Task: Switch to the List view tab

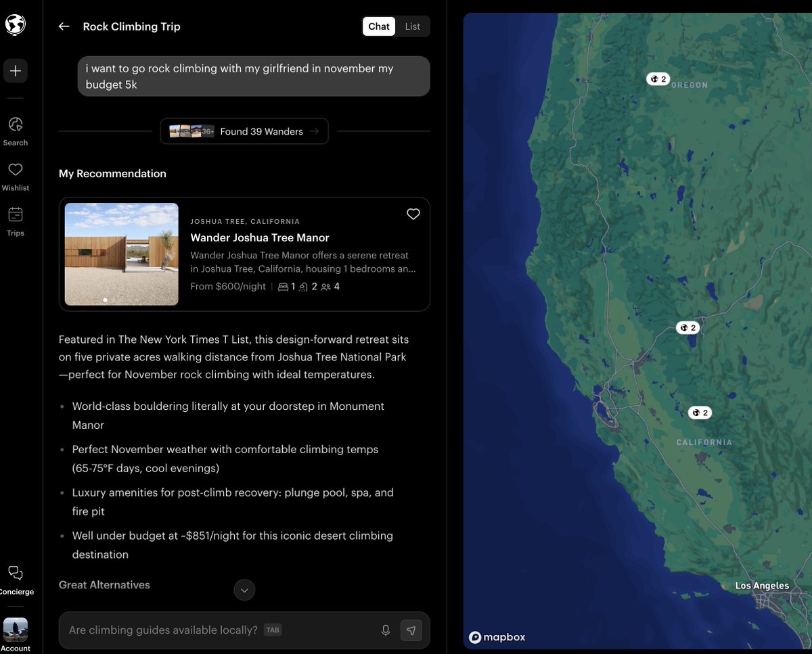Action: click(413, 26)
